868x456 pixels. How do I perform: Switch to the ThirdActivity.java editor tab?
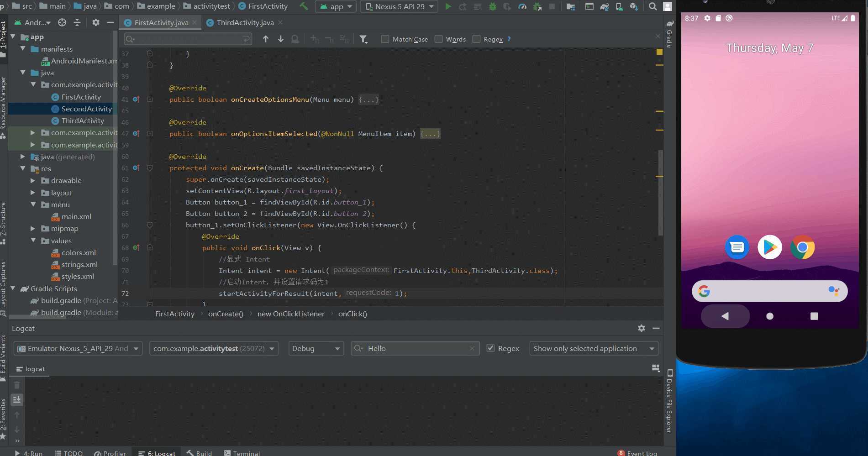(x=245, y=22)
